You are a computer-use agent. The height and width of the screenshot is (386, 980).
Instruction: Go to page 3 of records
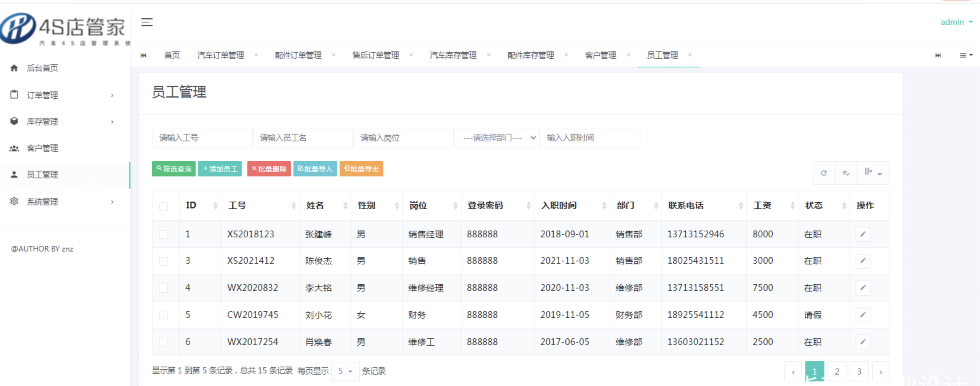859,372
